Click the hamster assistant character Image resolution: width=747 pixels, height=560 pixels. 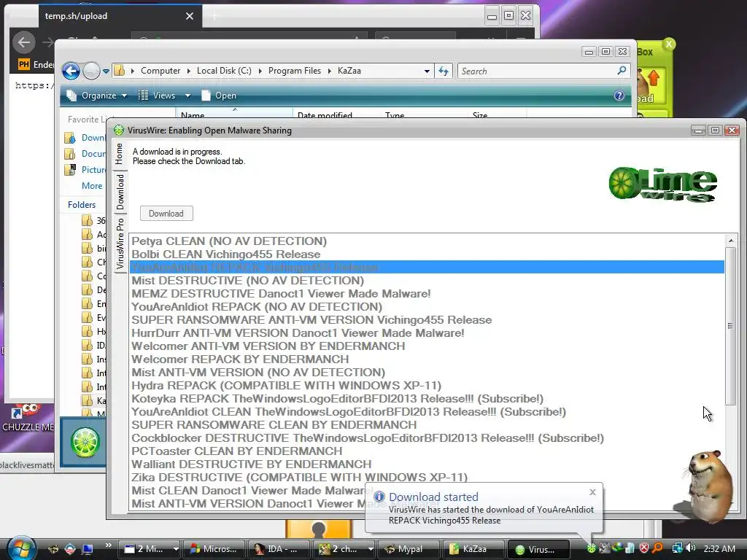710,486
